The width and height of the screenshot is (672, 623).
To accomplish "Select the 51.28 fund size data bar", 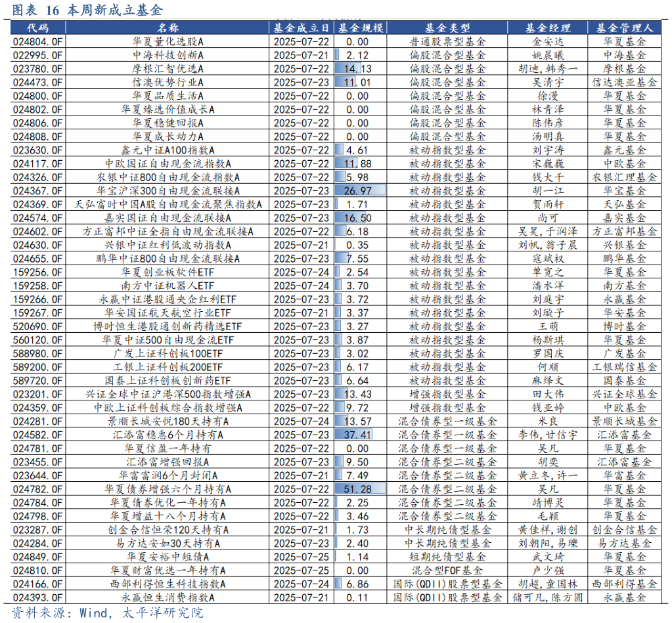I will click(353, 489).
